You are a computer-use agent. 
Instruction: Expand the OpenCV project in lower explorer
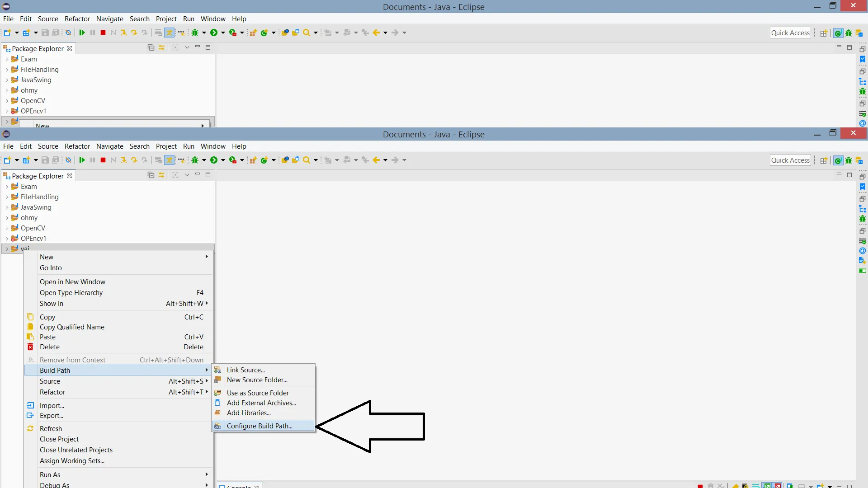(x=7, y=228)
